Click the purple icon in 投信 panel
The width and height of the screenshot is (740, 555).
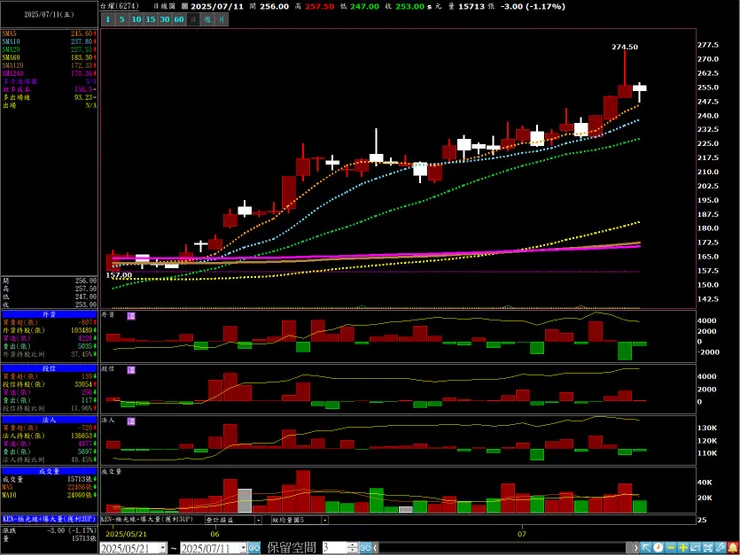tap(131, 370)
